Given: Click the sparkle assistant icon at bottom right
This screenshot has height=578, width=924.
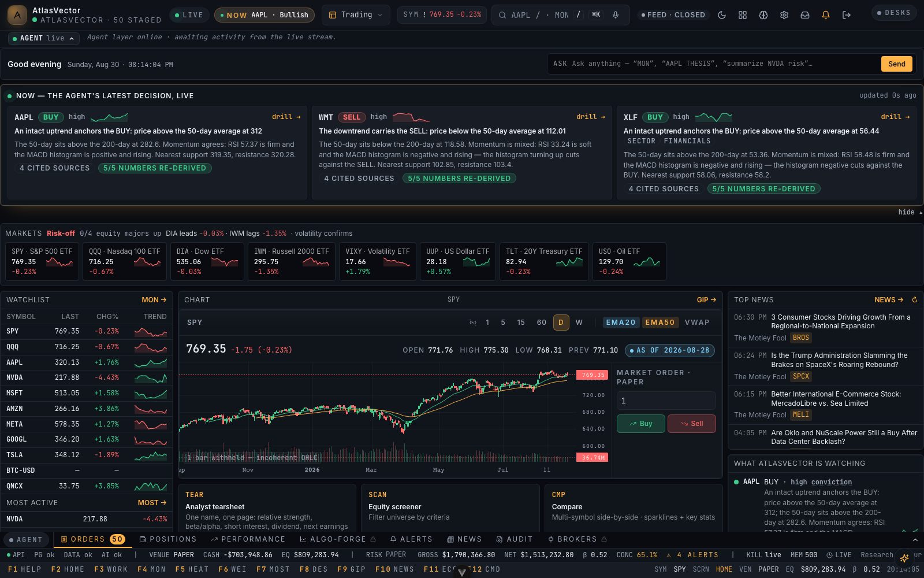Looking at the screenshot, I should (x=904, y=558).
